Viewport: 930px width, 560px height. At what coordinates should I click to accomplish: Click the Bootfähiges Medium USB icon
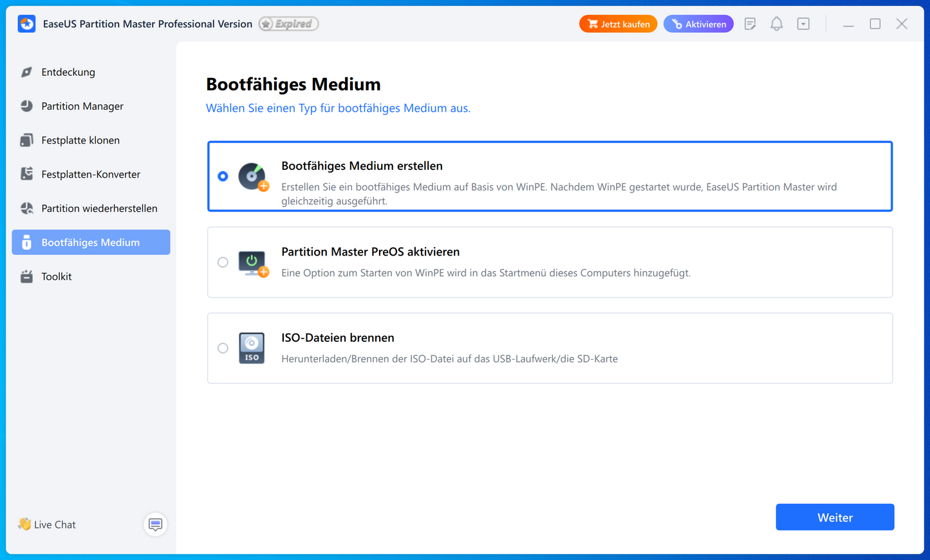tap(26, 243)
